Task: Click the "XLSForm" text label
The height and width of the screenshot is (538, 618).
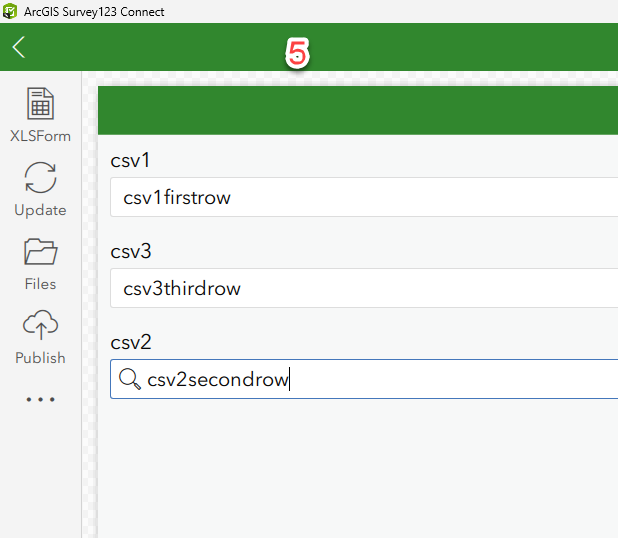Action: [40, 136]
